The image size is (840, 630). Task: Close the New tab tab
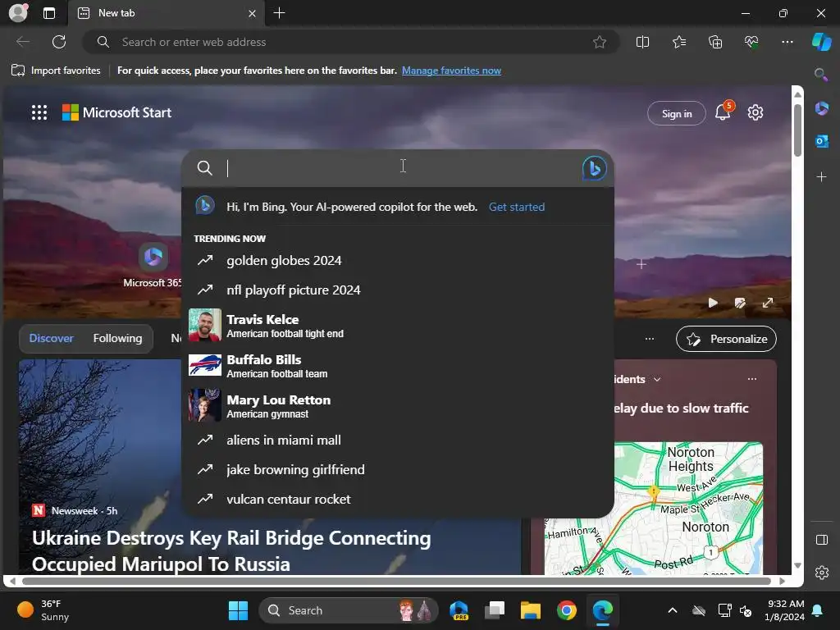[x=252, y=13]
